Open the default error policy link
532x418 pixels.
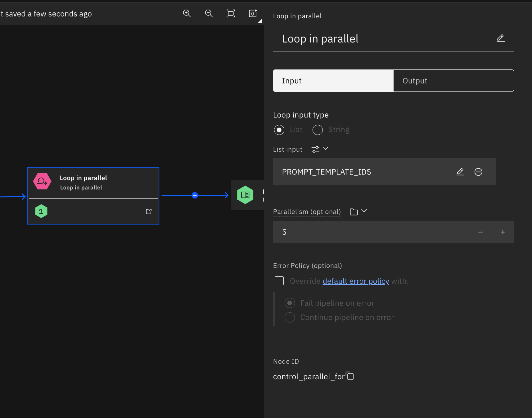click(356, 281)
